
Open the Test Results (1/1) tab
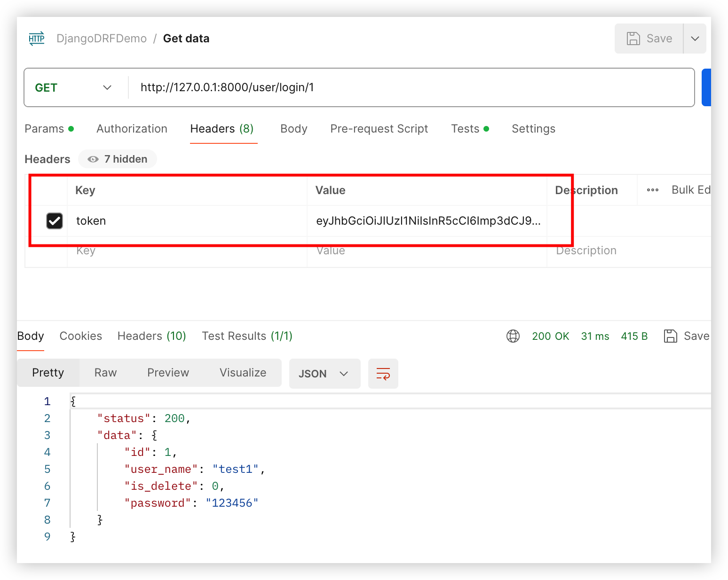tap(247, 336)
